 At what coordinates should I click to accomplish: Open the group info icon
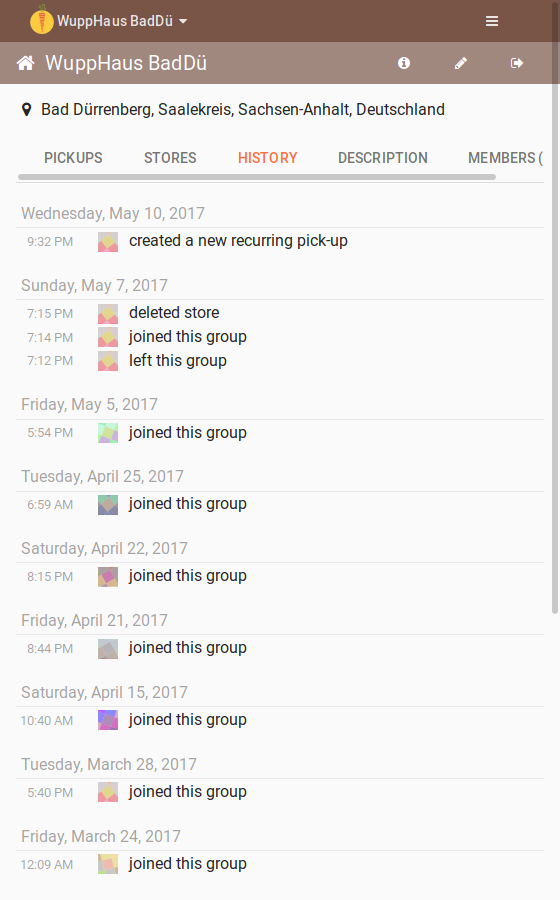[404, 63]
